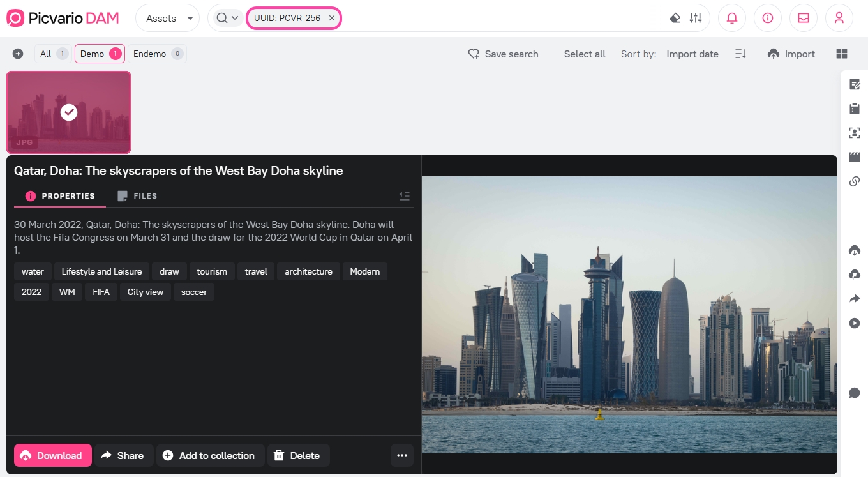Screen dimensions: 868x477
Task: Click the architecture keyword tag
Action: point(308,271)
